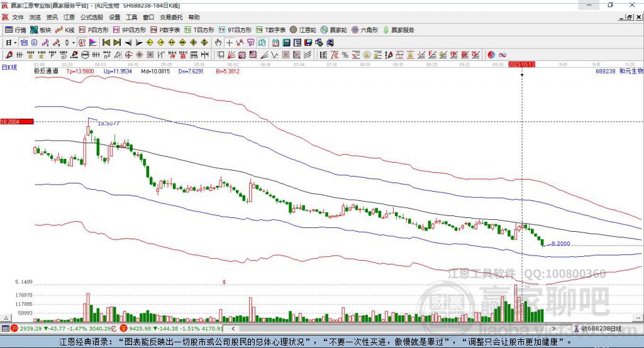Open the 六角形 hexagon tool
The height and width of the screenshot is (348, 644).
click(365, 30)
